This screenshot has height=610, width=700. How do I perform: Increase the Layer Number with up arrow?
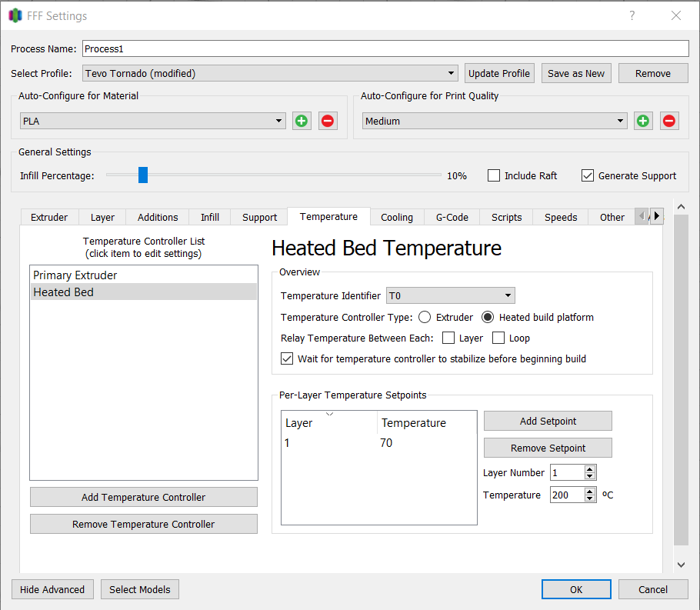590,469
